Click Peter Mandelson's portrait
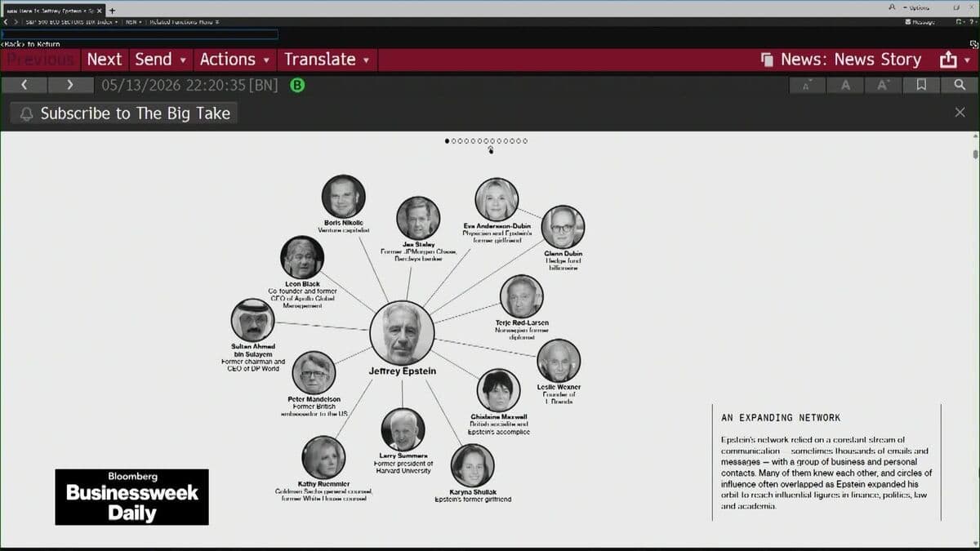Image resolution: width=980 pixels, height=551 pixels. coord(314,373)
